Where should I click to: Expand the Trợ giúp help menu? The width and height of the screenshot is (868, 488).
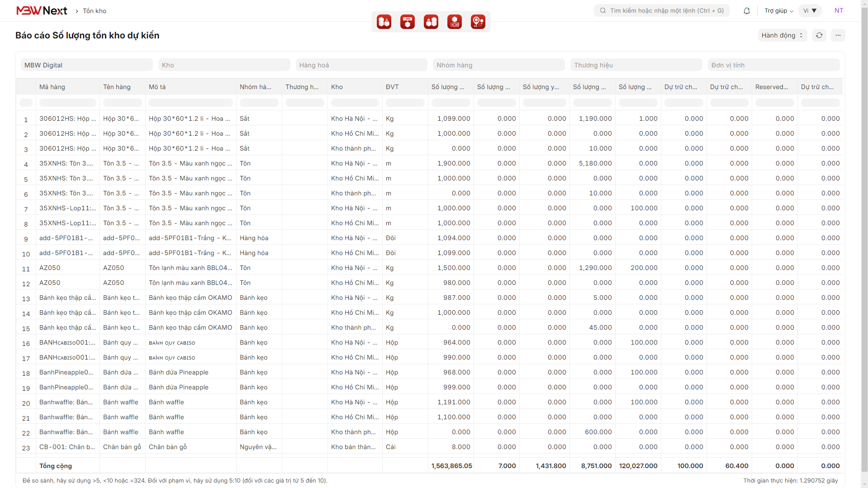778,11
